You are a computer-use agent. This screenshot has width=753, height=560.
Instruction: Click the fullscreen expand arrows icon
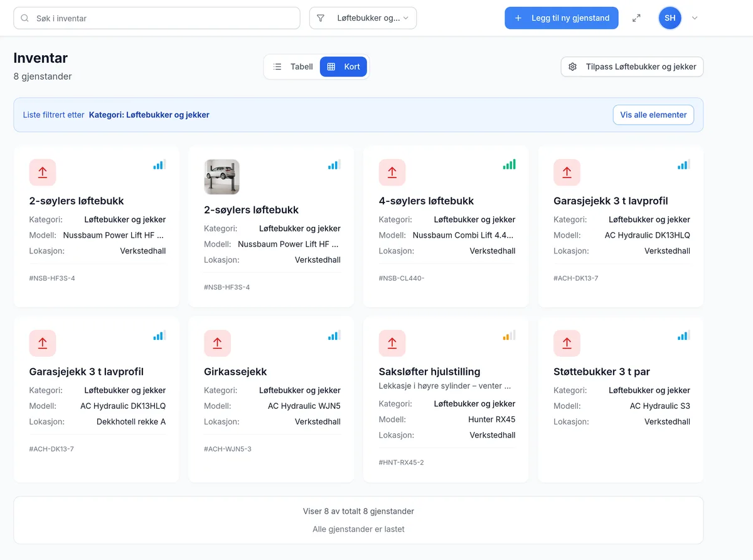pyautogui.click(x=636, y=18)
